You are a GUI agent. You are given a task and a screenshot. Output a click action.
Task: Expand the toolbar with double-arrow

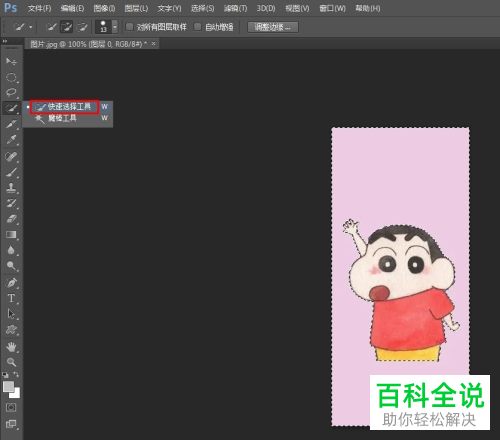coord(5,41)
